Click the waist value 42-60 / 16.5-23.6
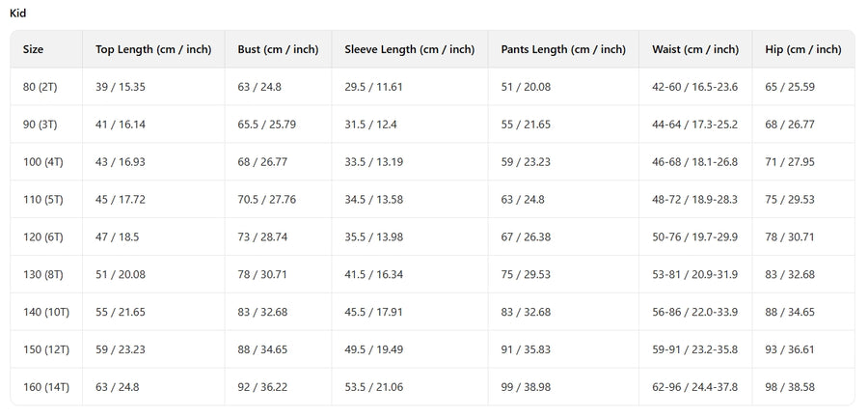This screenshot has height=417, width=868. coord(694,87)
